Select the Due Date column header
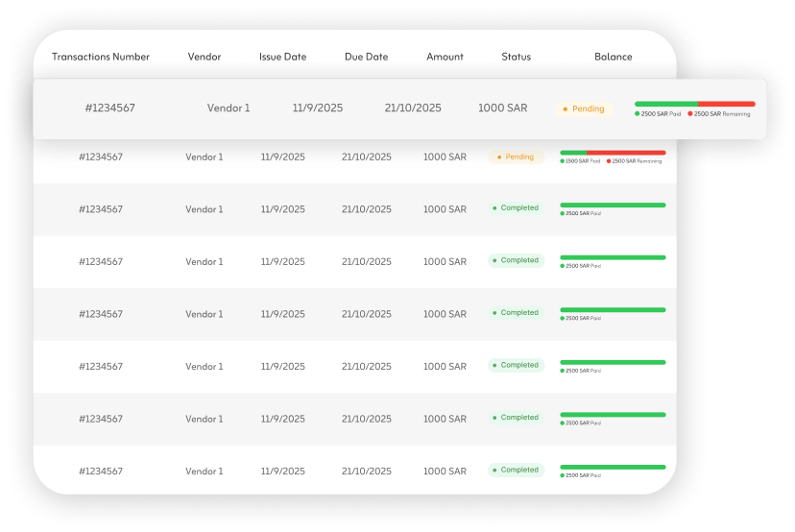795x532 pixels. (x=366, y=57)
